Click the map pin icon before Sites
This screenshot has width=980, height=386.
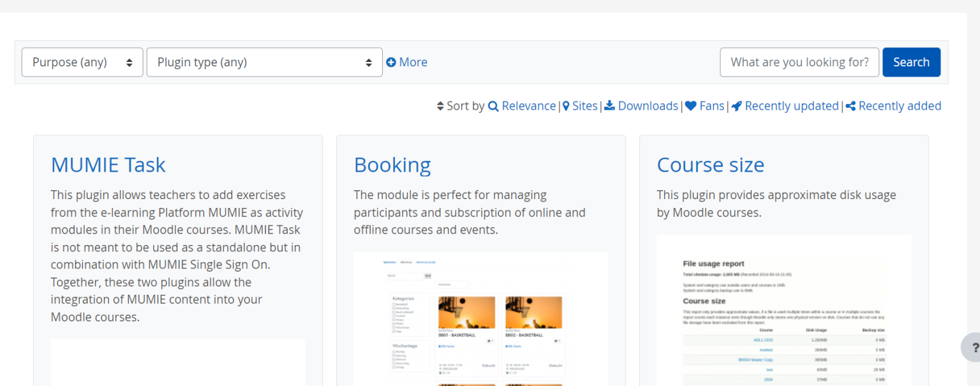[566, 106]
